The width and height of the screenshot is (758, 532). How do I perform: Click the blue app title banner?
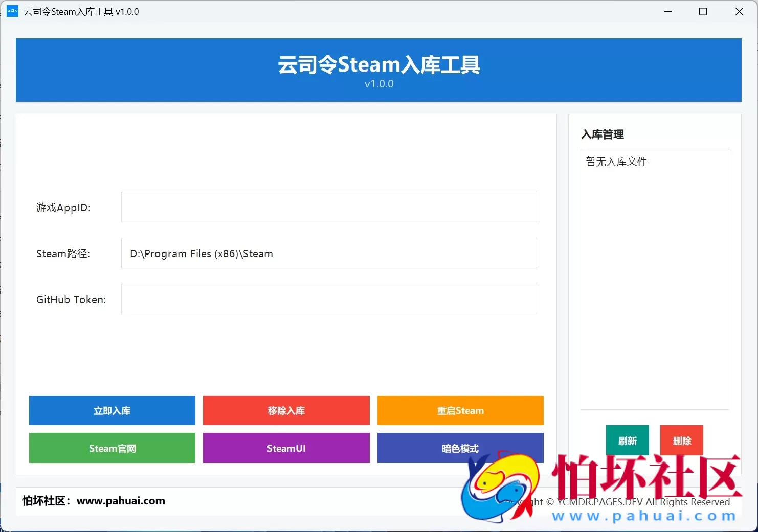[378, 70]
